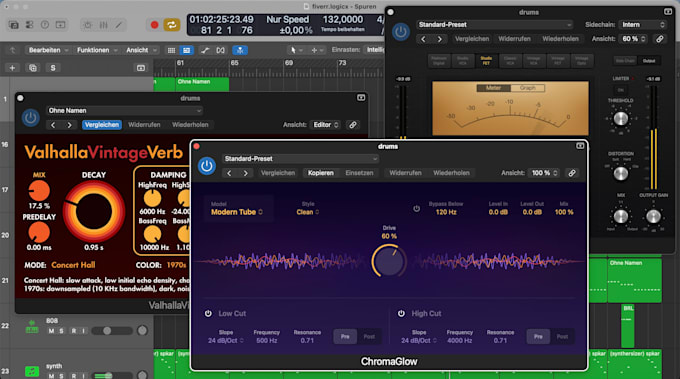680x379 pixels.
Task: Click the add track plus button
Action: pos(12,68)
